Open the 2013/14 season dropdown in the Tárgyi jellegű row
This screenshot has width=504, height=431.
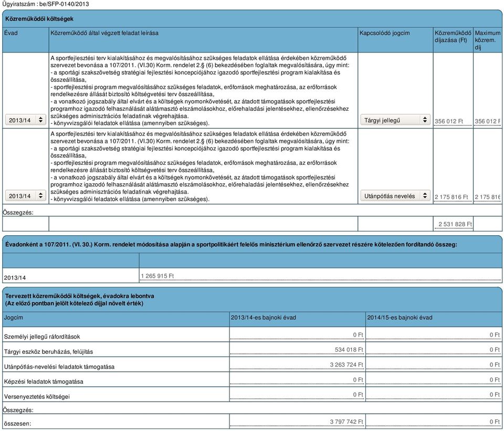26,120
